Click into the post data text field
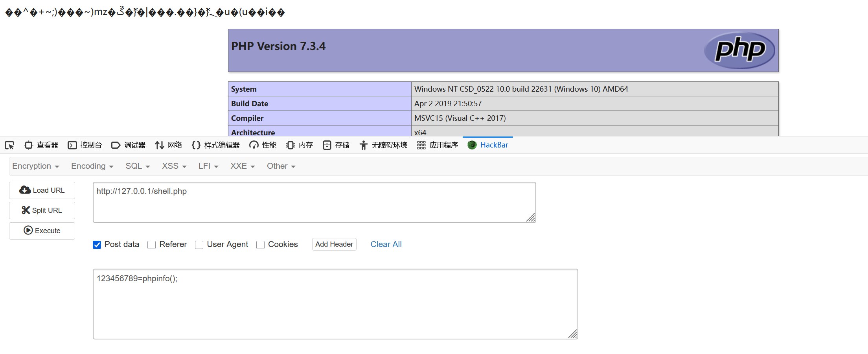This screenshot has width=868, height=354. coord(335,304)
